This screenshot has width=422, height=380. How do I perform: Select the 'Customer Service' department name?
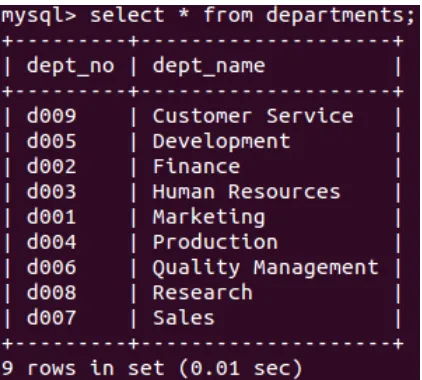click(253, 116)
